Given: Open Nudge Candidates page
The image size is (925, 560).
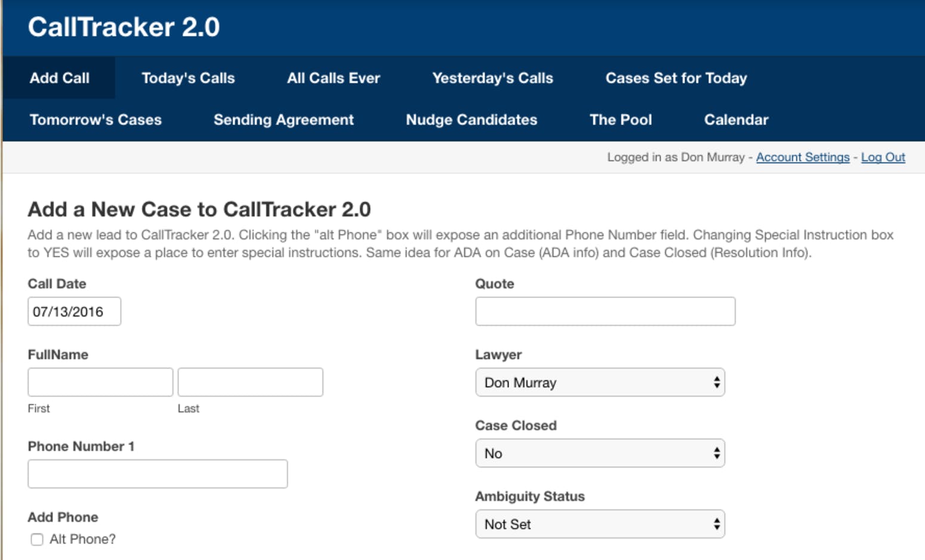Looking at the screenshot, I should coord(471,119).
